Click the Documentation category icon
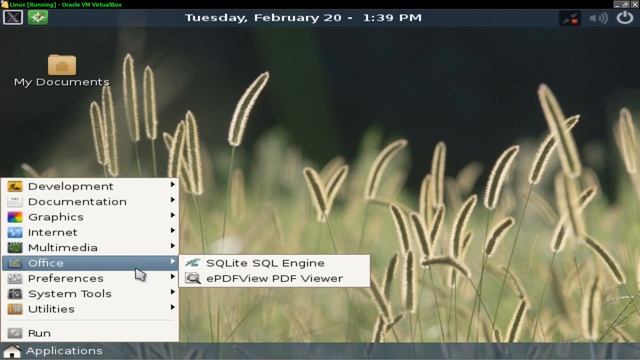The height and width of the screenshot is (360, 640). point(15,202)
